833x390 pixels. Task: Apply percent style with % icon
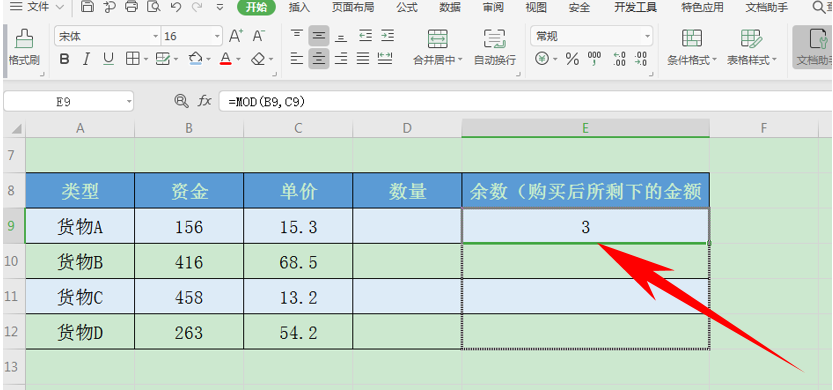[x=572, y=58]
